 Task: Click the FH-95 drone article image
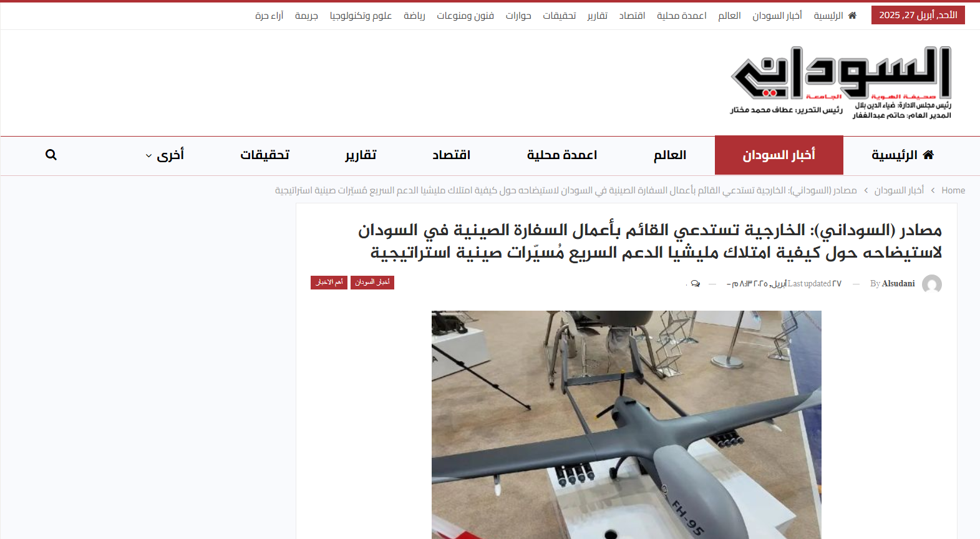click(x=626, y=425)
